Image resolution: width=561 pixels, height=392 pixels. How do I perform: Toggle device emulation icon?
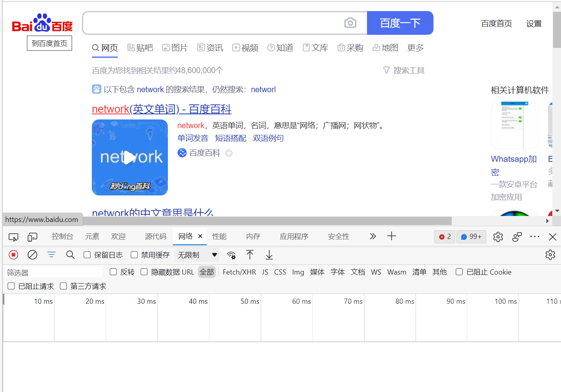click(x=32, y=237)
